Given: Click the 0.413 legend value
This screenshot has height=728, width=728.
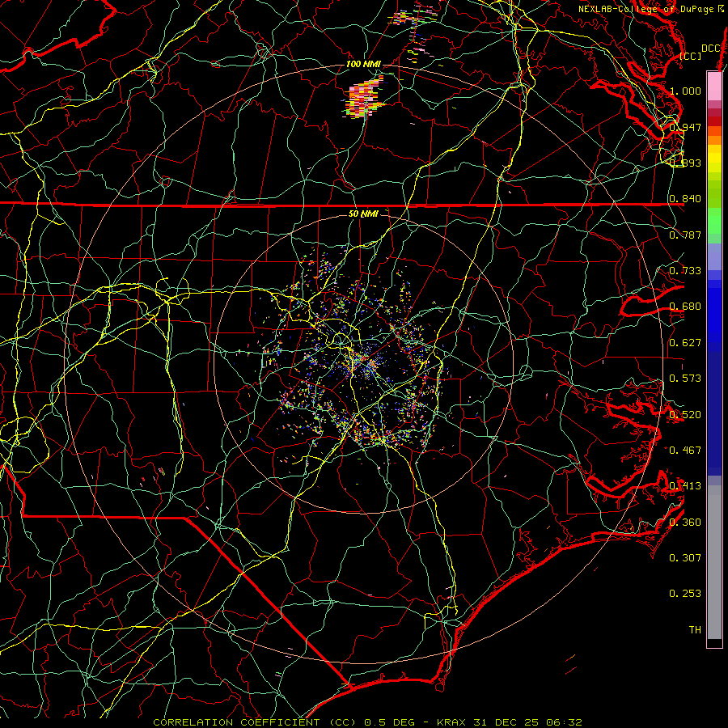Looking at the screenshot, I should 685,486.
